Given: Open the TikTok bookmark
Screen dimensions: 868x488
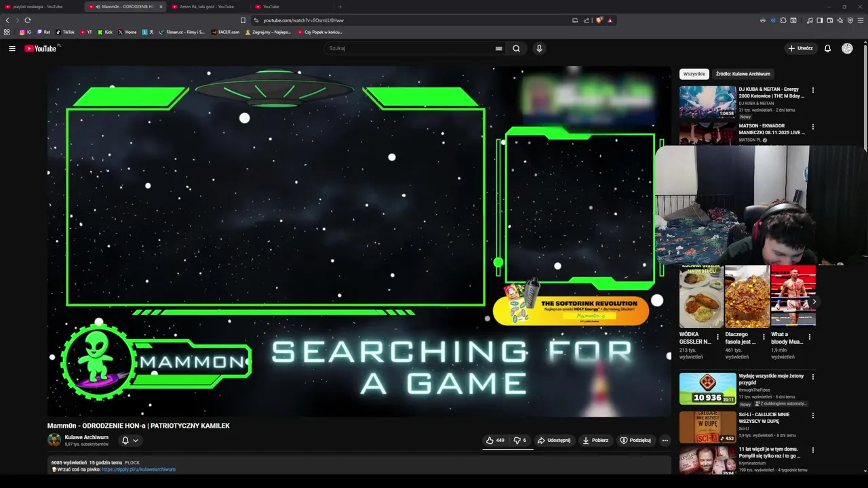Looking at the screenshot, I should (x=65, y=32).
